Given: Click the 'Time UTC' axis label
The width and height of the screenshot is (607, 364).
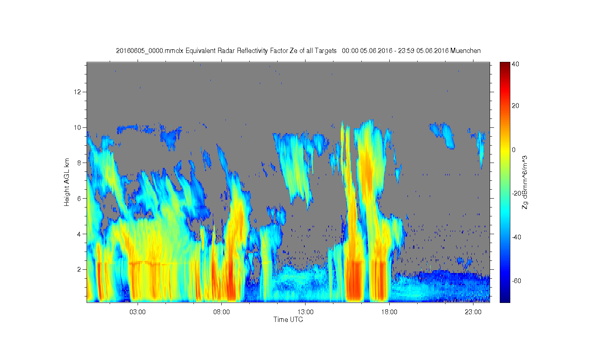Looking at the screenshot, I should coord(288,320).
